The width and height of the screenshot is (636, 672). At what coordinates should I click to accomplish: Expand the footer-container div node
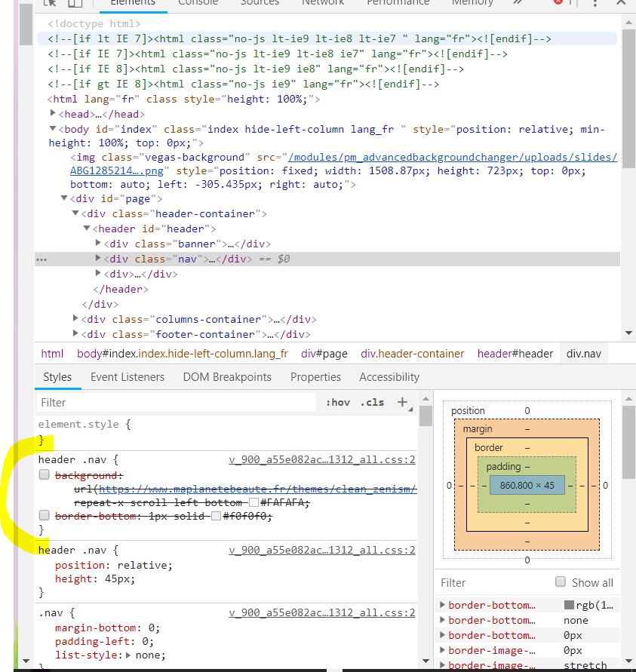click(x=75, y=333)
